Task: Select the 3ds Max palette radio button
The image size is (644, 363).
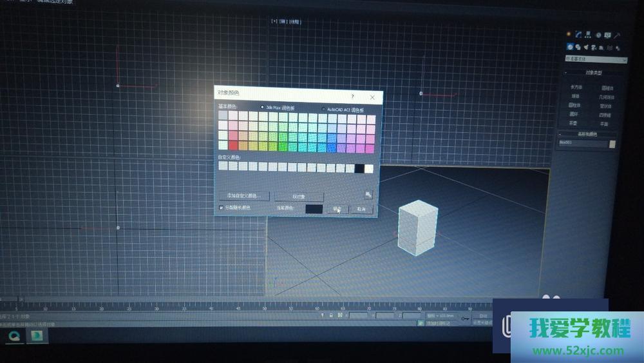Action: 262,108
